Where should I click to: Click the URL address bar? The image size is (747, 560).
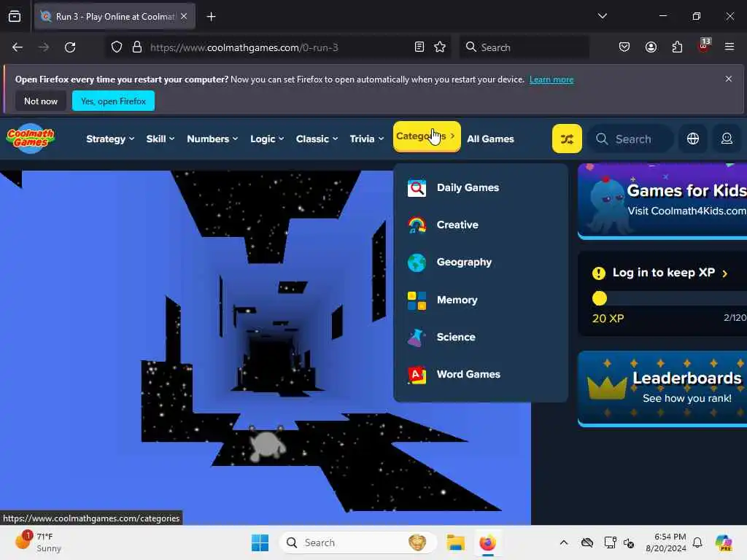click(x=279, y=47)
